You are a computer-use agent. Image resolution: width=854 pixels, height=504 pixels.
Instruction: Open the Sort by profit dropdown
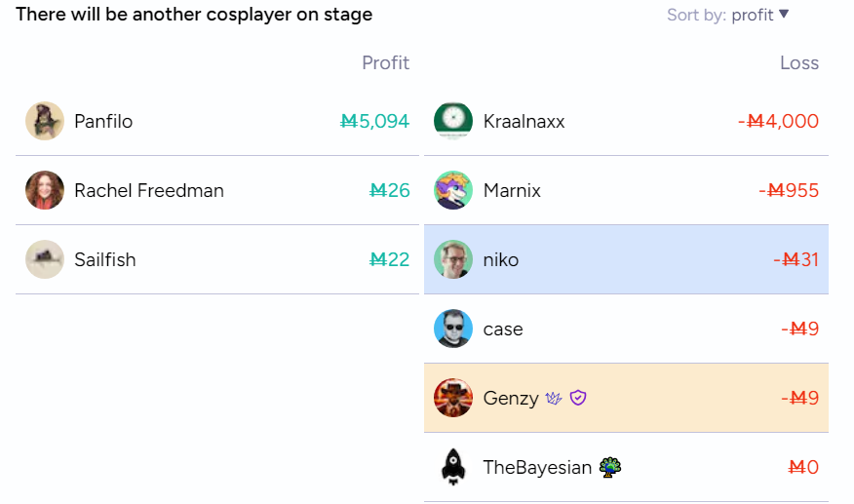coord(727,15)
